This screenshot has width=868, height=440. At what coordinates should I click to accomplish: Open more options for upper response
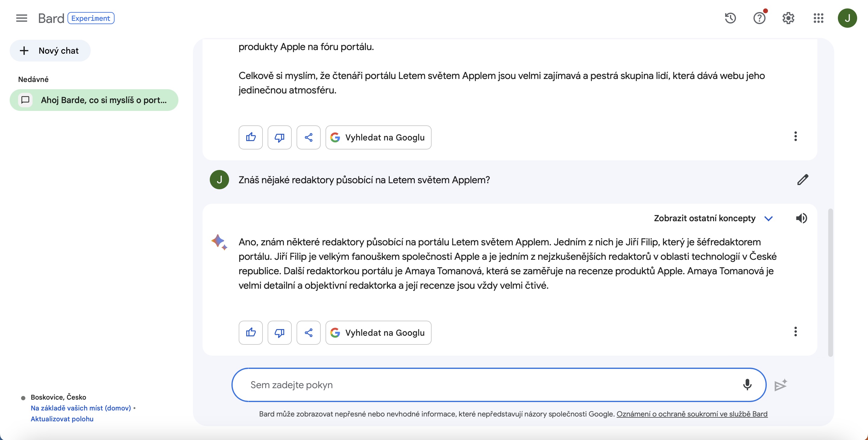tap(795, 137)
